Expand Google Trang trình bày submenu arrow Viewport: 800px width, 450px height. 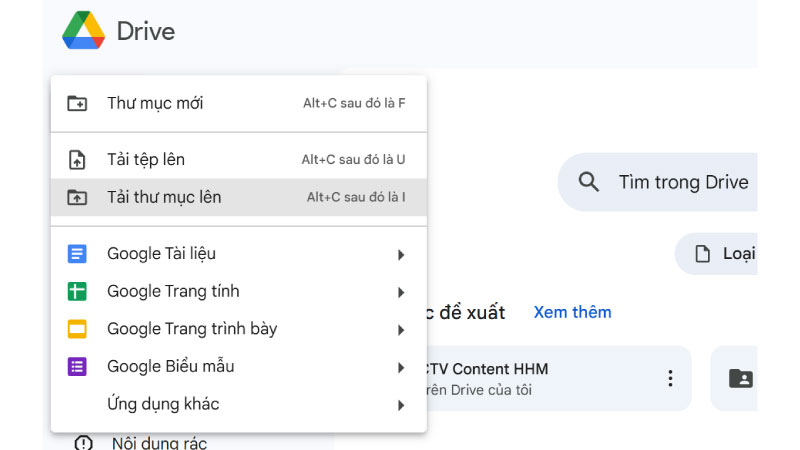coord(401,330)
